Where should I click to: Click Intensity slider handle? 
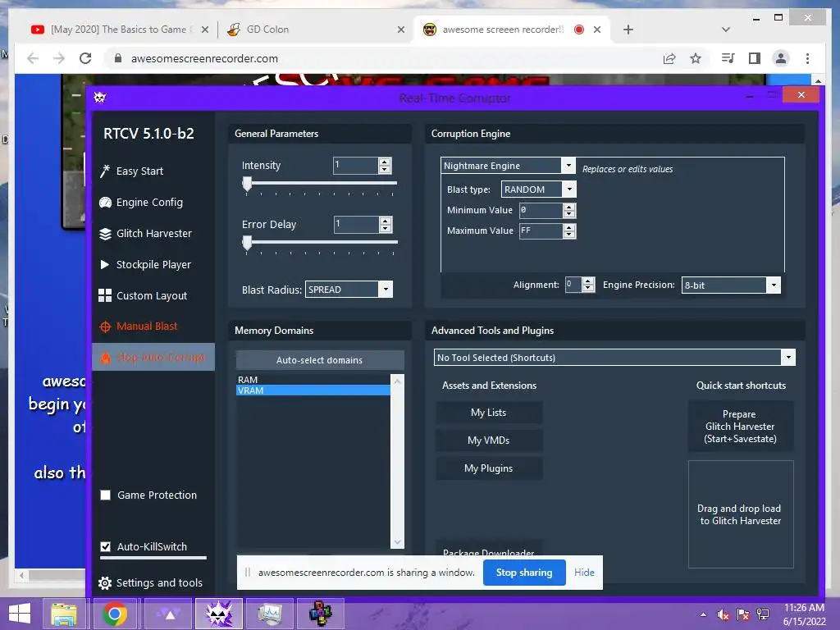tap(247, 185)
